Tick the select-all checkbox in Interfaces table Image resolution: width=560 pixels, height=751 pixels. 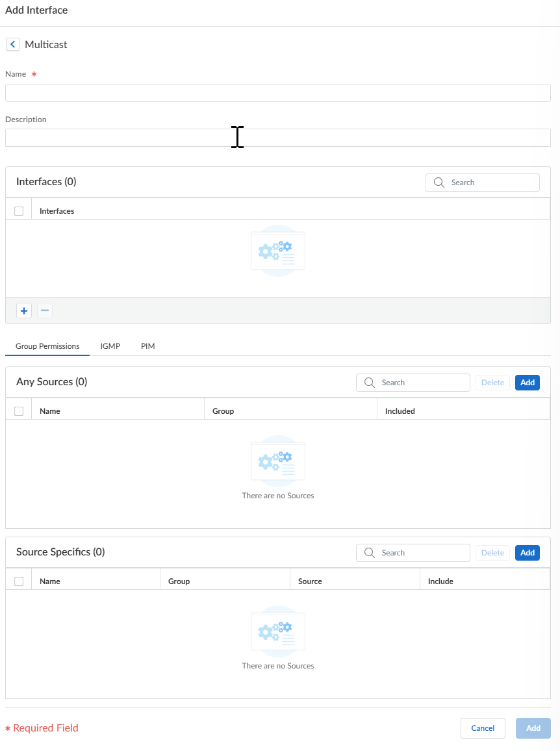(x=19, y=211)
